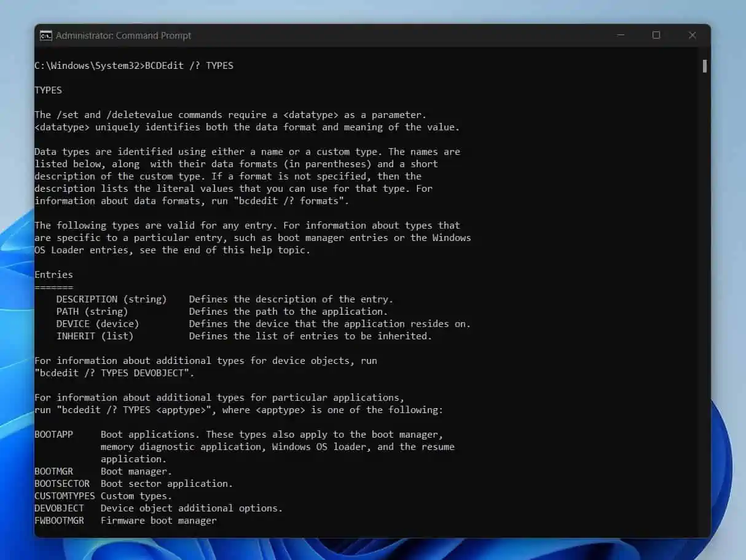Minimize the Command Prompt window
This screenshot has width=746, height=560.
(620, 36)
